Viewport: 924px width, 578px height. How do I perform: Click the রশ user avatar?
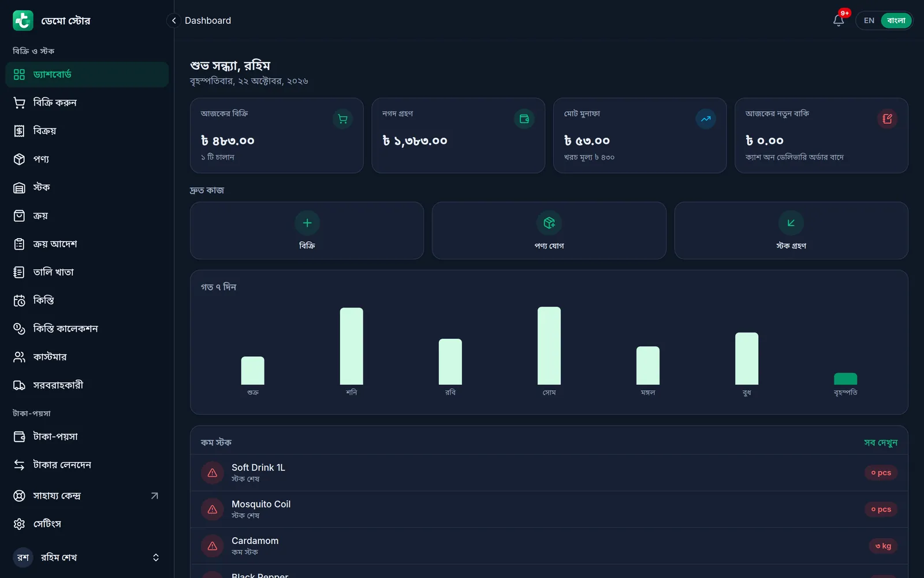coord(23,557)
